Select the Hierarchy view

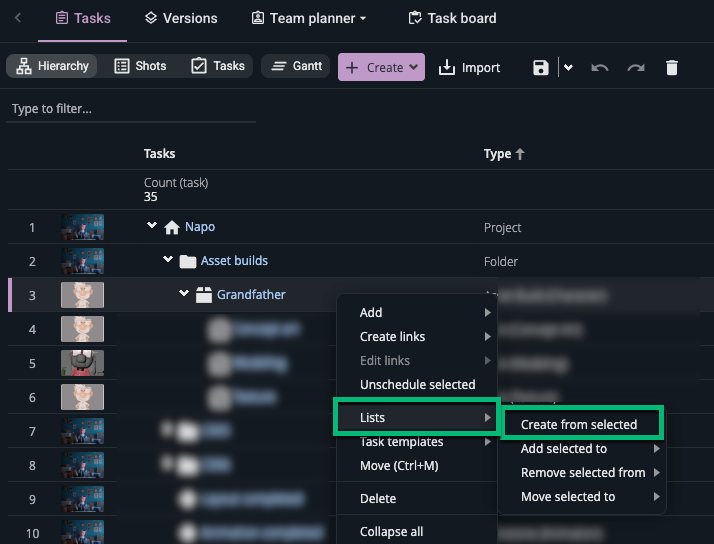(51, 66)
